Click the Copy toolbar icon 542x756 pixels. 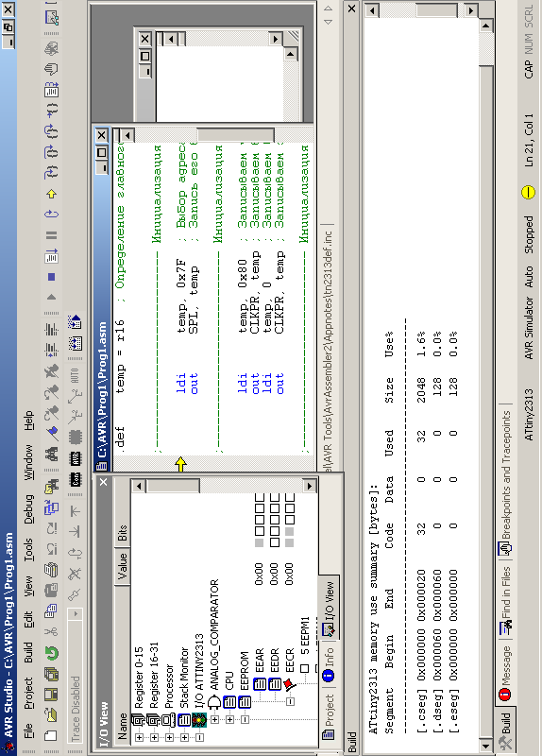click(x=51, y=610)
